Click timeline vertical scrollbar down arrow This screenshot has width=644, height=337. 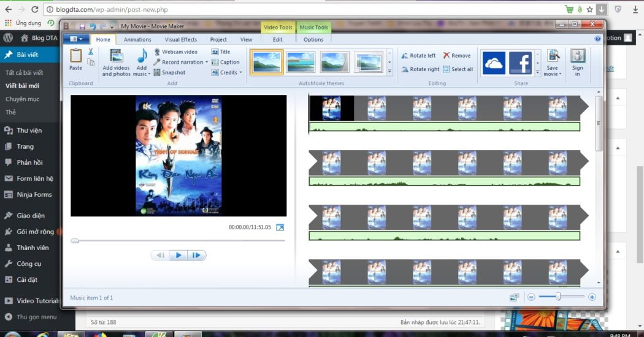599,283
